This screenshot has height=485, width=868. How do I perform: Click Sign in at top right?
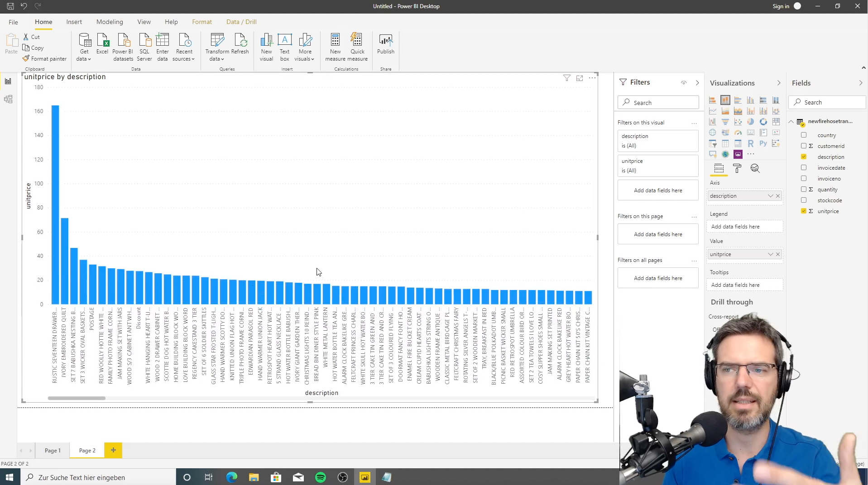coord(781,6)
